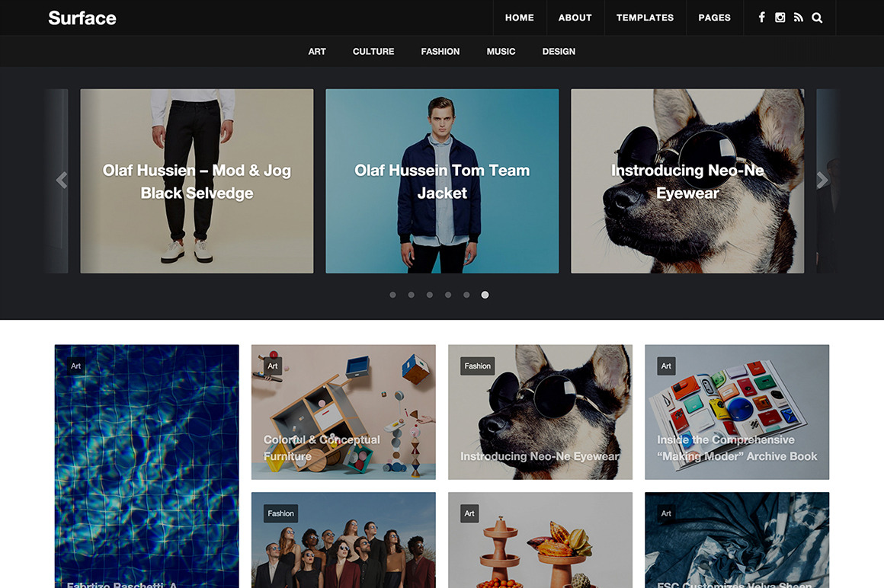Image resolution: width=884 pixels, height=588 pixels.
Task: Select the first carousel pagination dot
Action: click(x=392, y=295)
